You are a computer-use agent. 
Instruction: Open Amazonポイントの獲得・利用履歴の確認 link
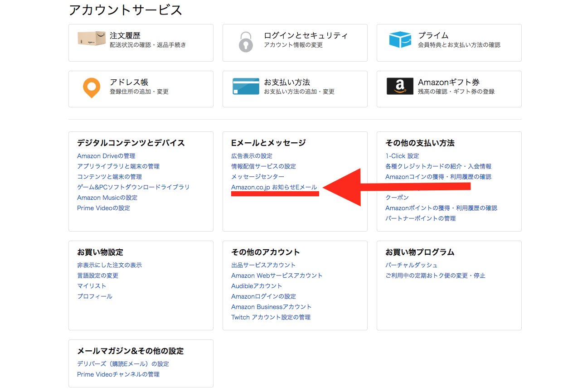coord(441,208)
